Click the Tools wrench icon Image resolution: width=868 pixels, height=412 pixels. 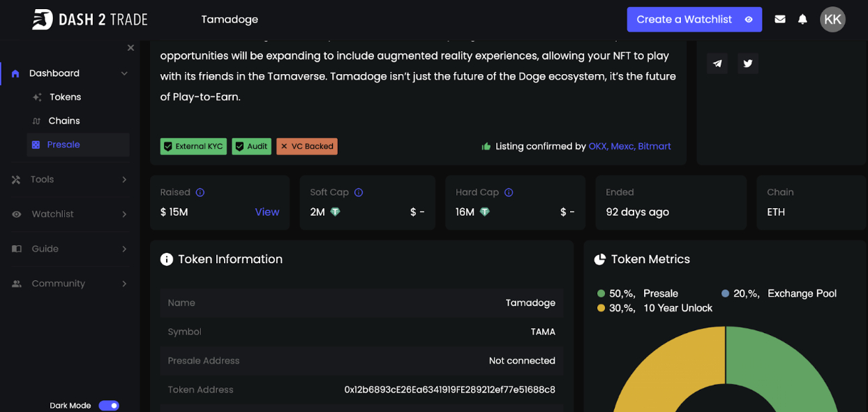[16, 179]
